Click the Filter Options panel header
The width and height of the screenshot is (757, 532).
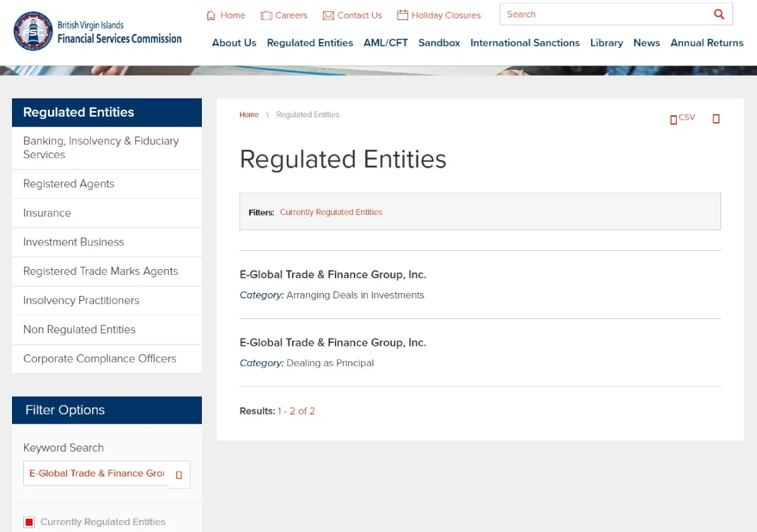click(x=107, y=410)
